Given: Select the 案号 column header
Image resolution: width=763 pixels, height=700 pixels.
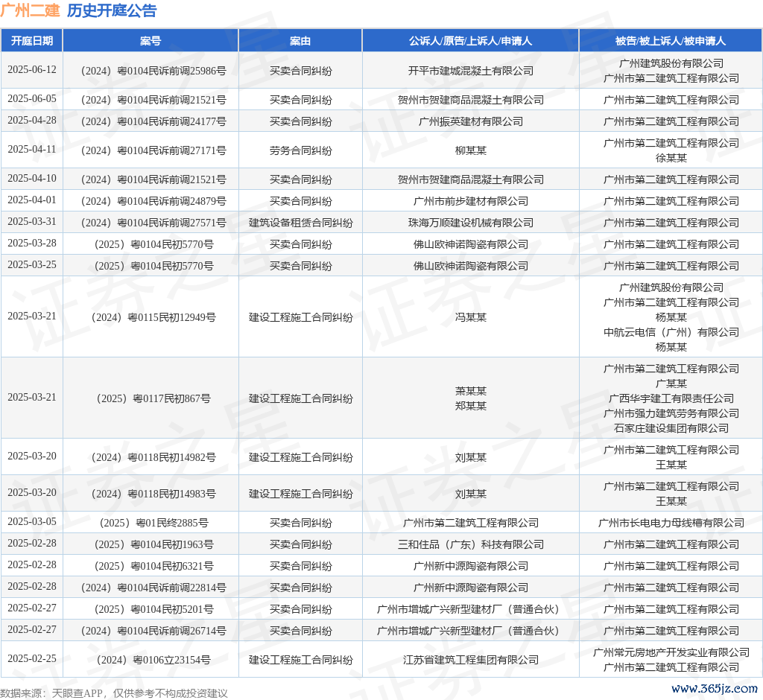Looking at the screenshot, I should coord(151,41).
